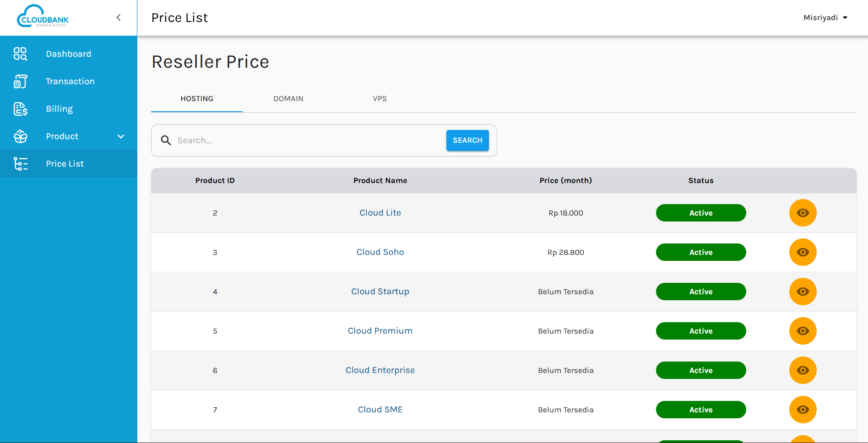The height and width of the screenshot is (443, 868).
Task: View details of Cloud Lite with eye icon
Action: (803, 213)
